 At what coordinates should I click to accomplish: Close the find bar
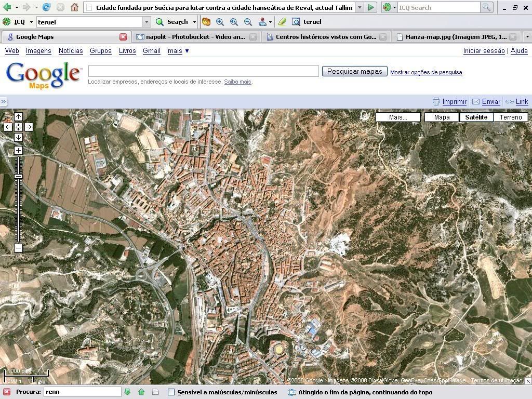coord(7,392)
